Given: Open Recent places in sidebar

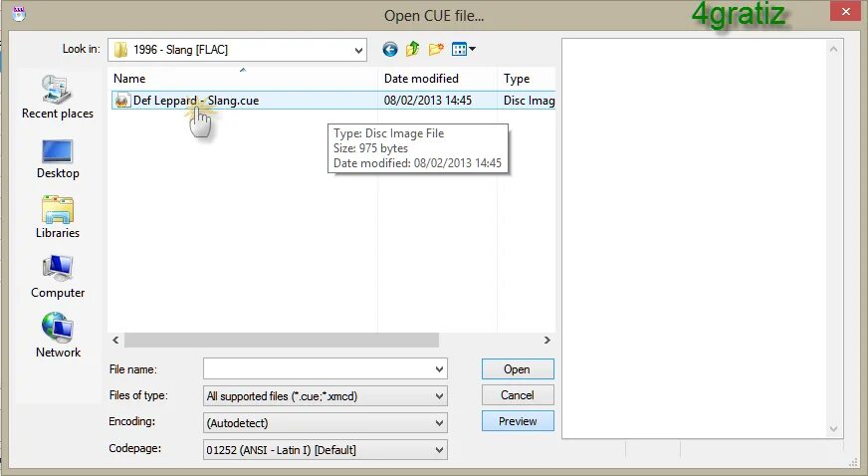Looking at the screenshot, I should click(x=58, y=97).
